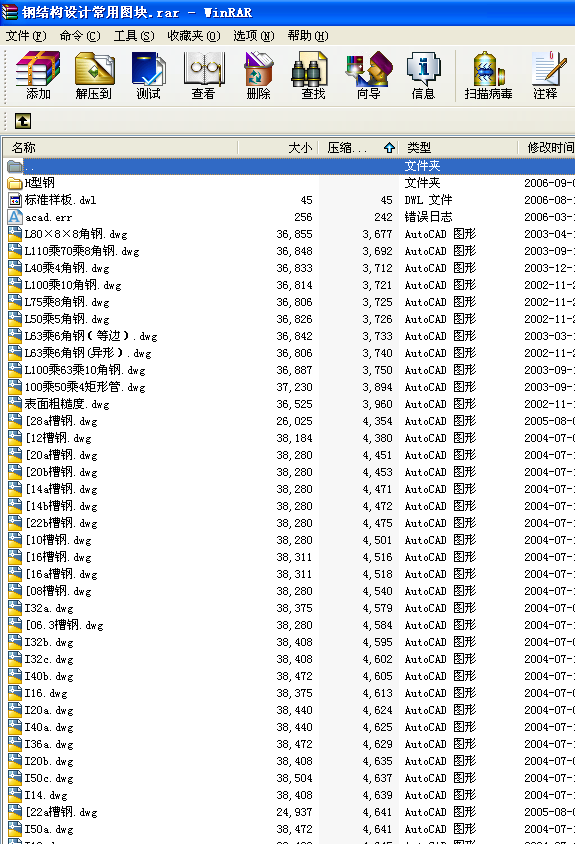Open the Tools (工具) menu
The image size is (575, 844).
pos(134,36)
